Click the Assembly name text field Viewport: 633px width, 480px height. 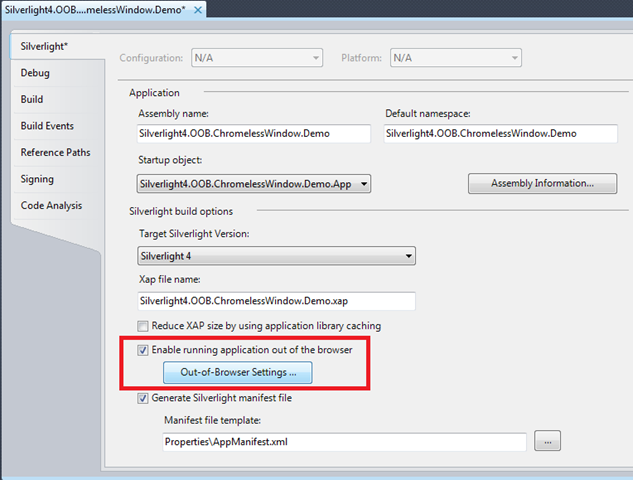point(254,134)
